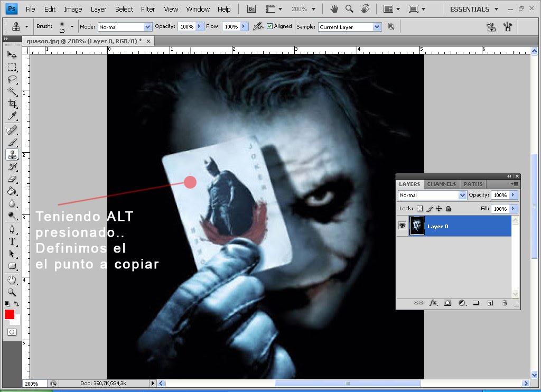Click the Rotate View tool in top bar

[365, 9]
